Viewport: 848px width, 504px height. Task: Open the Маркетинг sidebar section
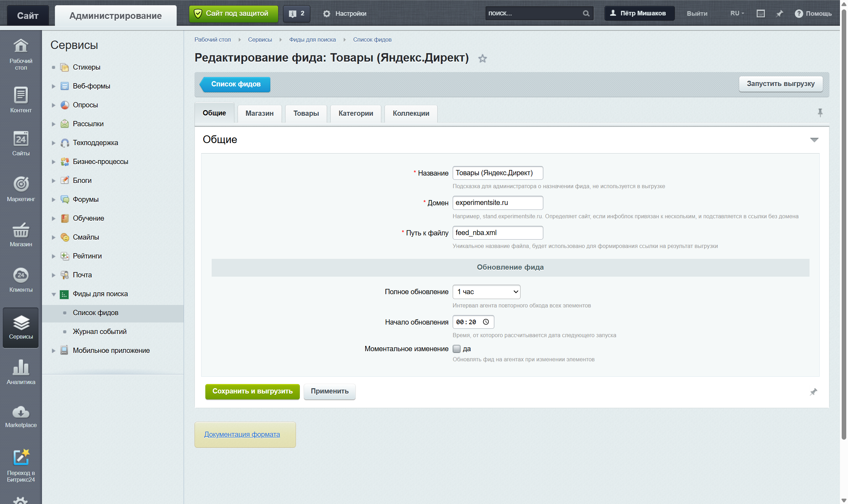21,189
